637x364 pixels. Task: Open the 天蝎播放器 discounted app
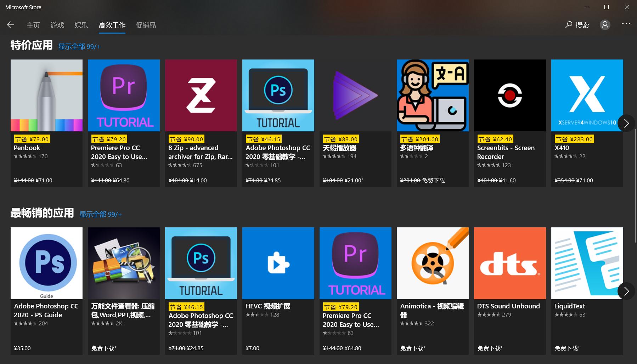(x=355, y=95)
